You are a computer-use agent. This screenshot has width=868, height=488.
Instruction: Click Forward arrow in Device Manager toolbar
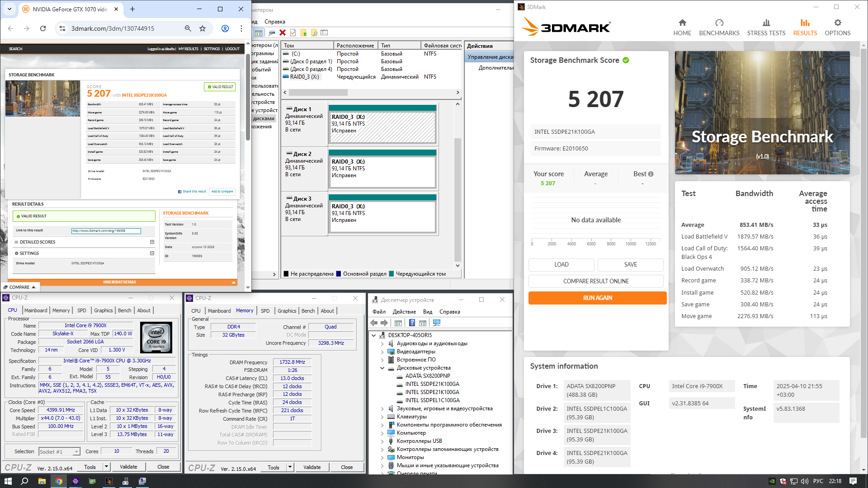[x=384, y=323]
